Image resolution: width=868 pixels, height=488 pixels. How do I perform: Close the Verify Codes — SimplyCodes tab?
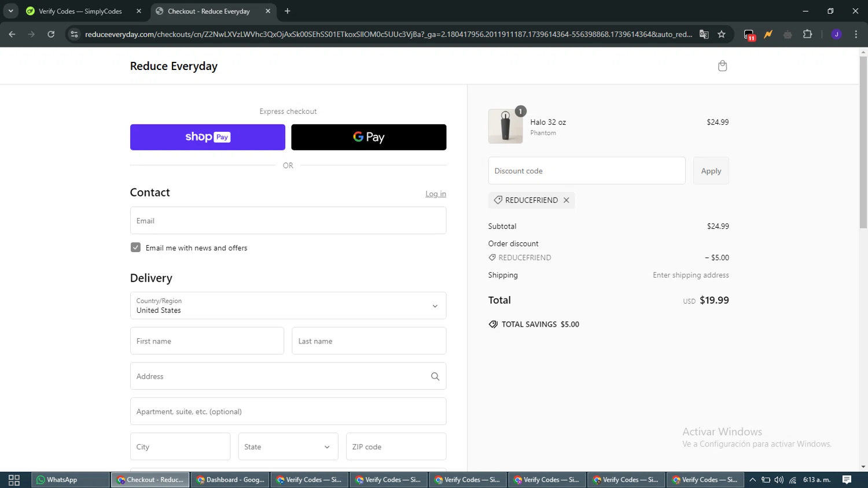(x=139, y=11)
